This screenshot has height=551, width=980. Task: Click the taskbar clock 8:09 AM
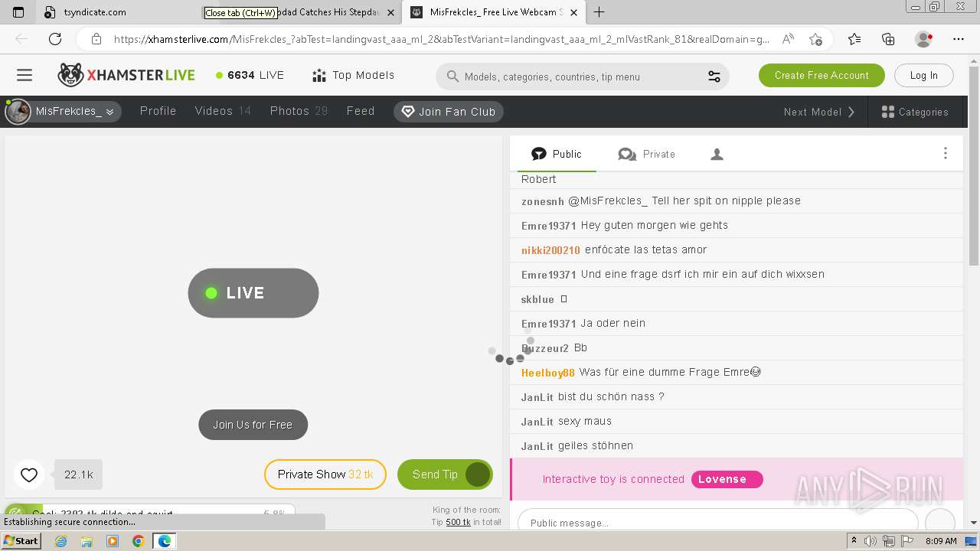tap(941, 541)
